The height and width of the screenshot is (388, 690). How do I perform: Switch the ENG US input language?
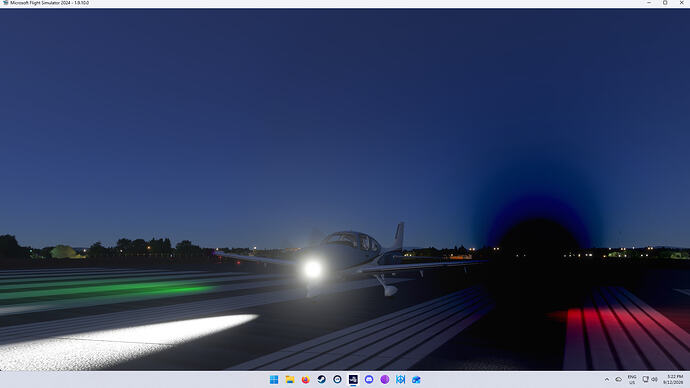(632, 379)
